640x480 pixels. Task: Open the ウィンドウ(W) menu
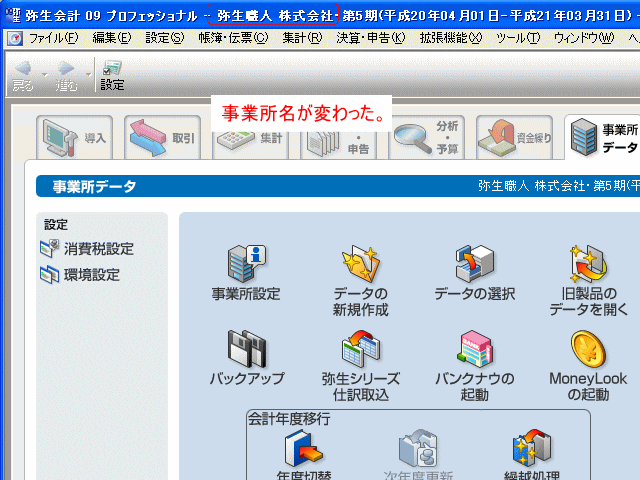pos(584,38)
